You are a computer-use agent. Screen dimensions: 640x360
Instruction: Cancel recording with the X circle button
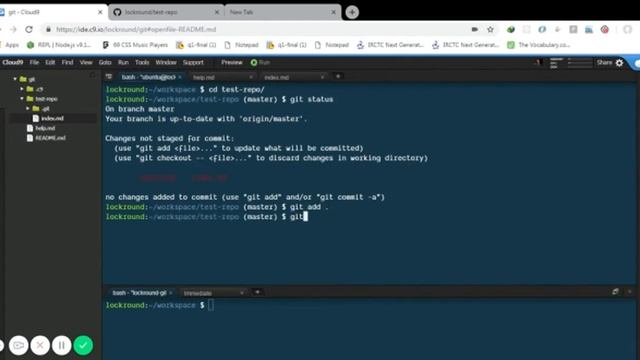point(40,345)
